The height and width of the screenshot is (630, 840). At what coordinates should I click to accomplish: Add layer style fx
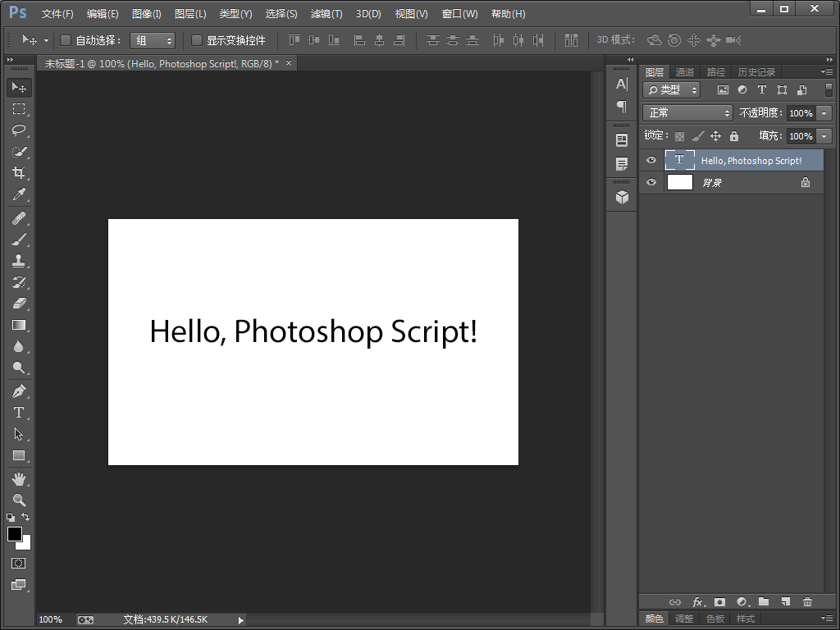(x=698, y=602)
